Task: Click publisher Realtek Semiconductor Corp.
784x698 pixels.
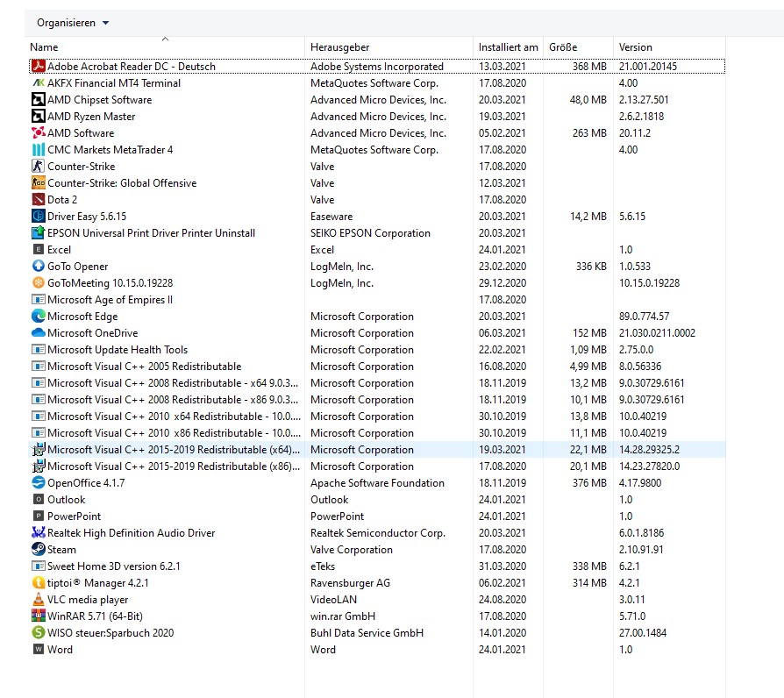Action: pyautogui.click(x=377, y=533)
